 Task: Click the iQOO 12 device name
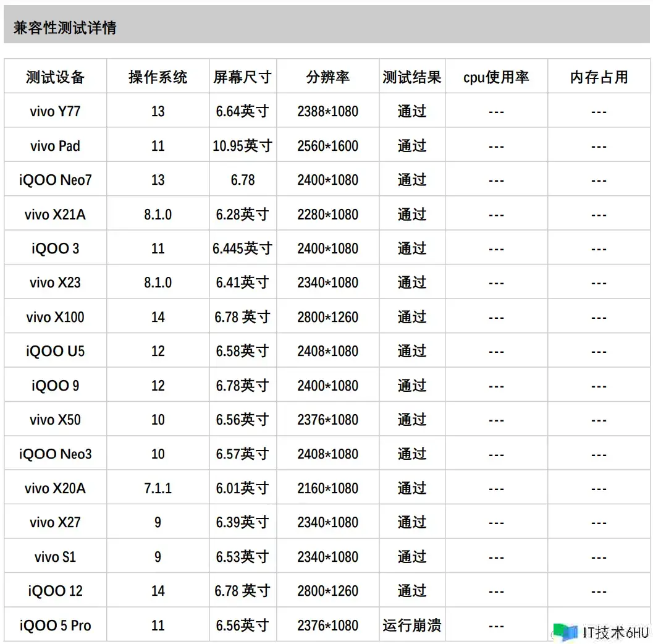[x=55, y=591]
